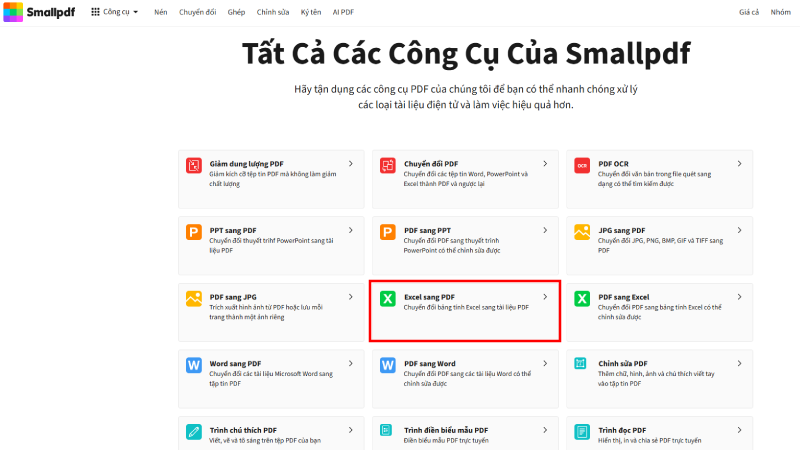This screenshot has width=800, height=450.
Task: Click chevron on Chuyển đổi PDF card
Action: [x=545, y=164]
